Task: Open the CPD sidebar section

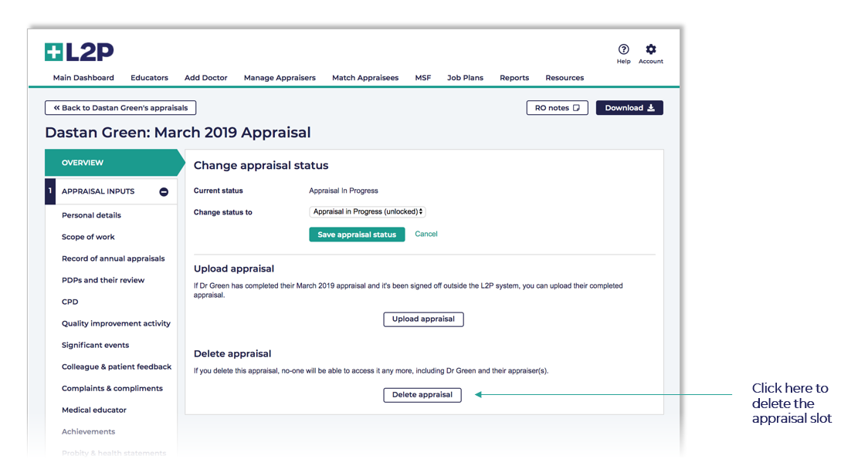Action: (x=70, y=302)
